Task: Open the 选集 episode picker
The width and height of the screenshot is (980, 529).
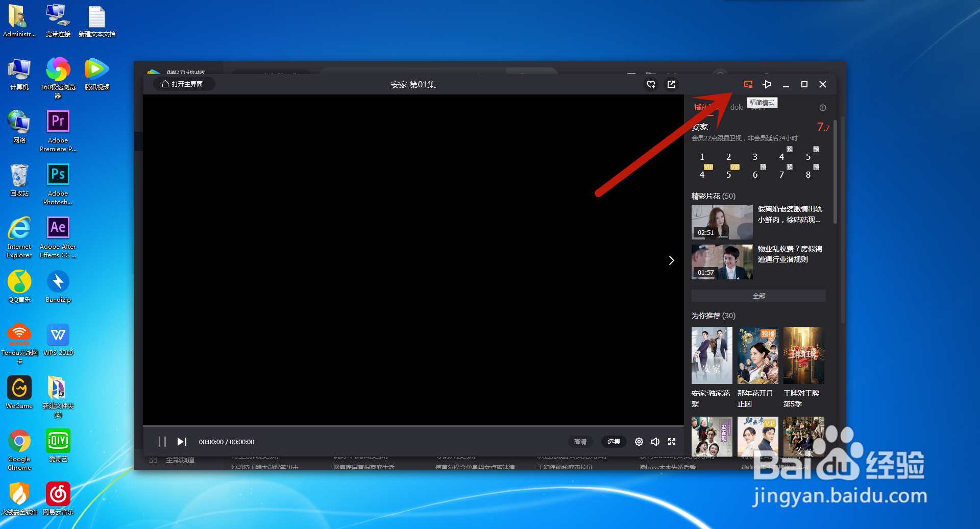Action: pyautogui.click(x=614, y=442)
